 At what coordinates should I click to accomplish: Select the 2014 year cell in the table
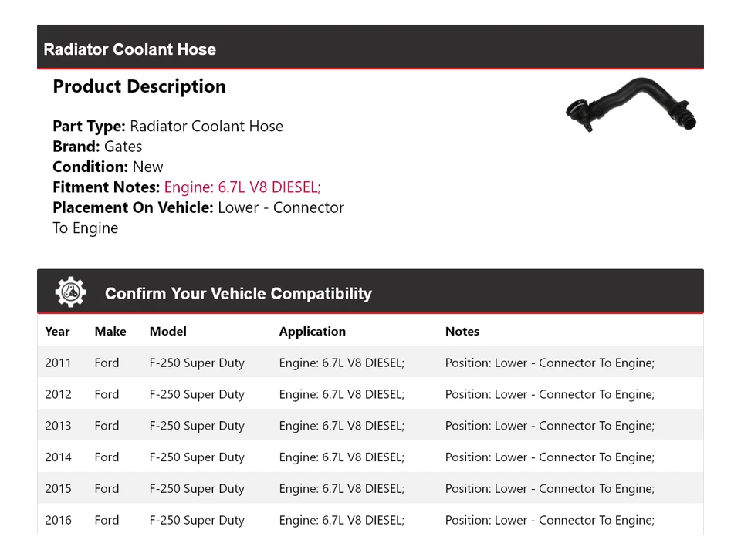point(58,457)
